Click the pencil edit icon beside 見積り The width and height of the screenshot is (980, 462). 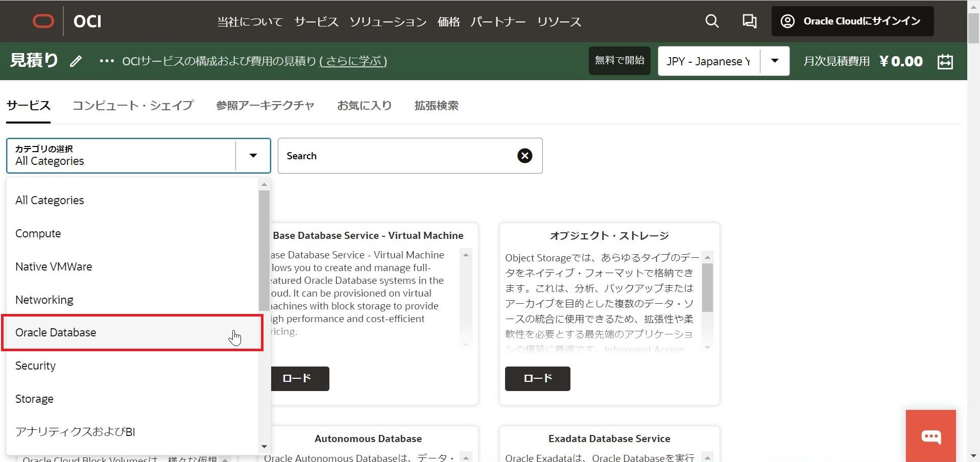point(76,61)
